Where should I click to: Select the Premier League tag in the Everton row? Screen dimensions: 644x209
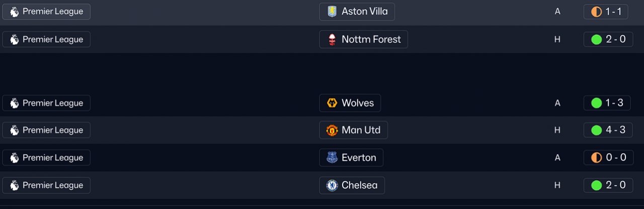(x=46, y=158)
